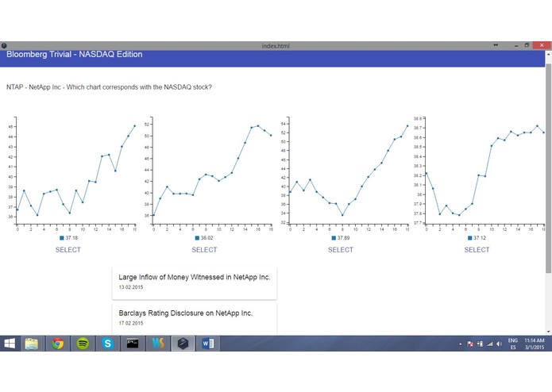Click the fourth chart ranging 37.7 to 38.8

coord(480,174)
